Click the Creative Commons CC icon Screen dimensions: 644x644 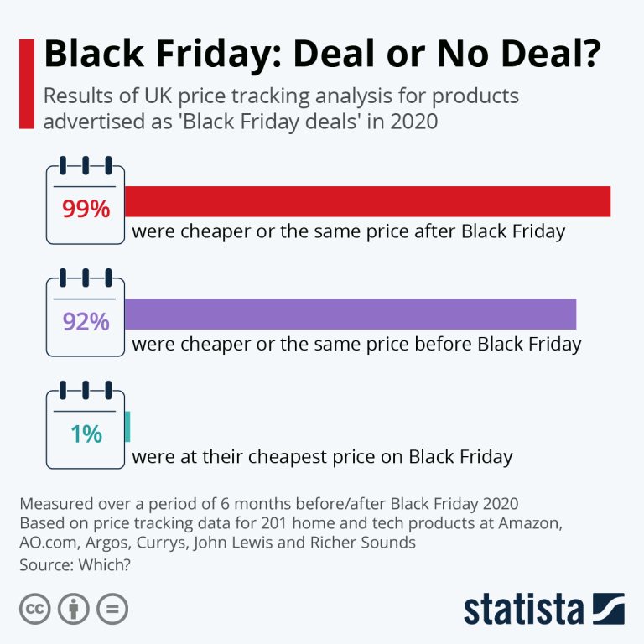click(34, 608)
